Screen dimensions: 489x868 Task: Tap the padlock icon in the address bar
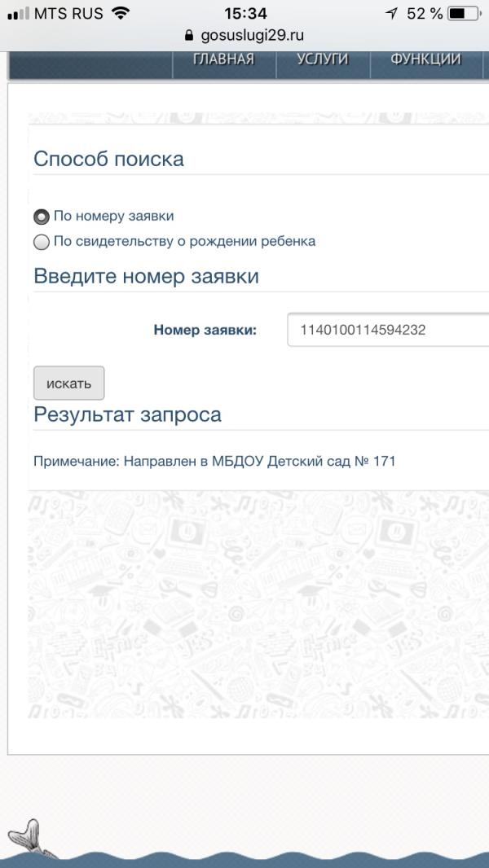pos(187,36)
